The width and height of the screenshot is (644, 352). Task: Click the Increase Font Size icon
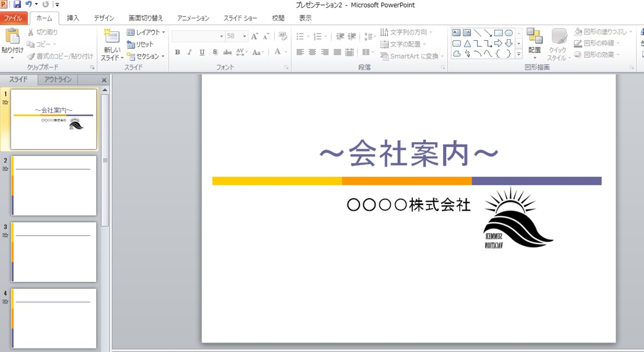(x=254, y=36)
